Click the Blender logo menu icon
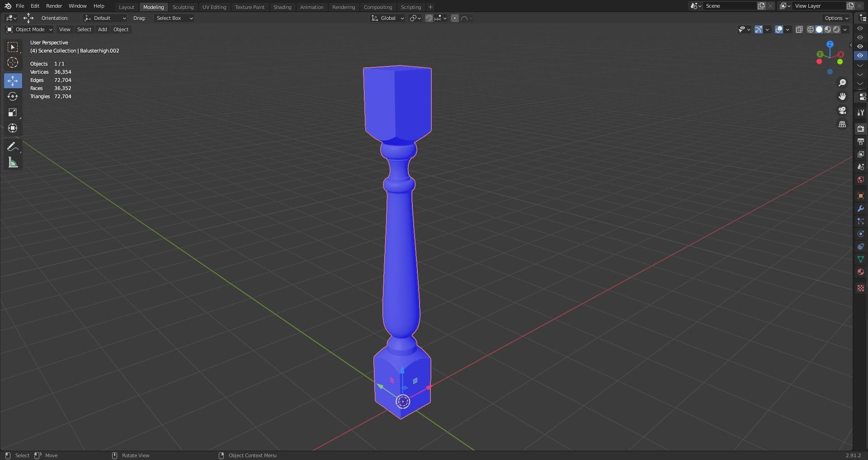Image resolution: width=868 pixels, height=460 pixels. click(8, 6)
